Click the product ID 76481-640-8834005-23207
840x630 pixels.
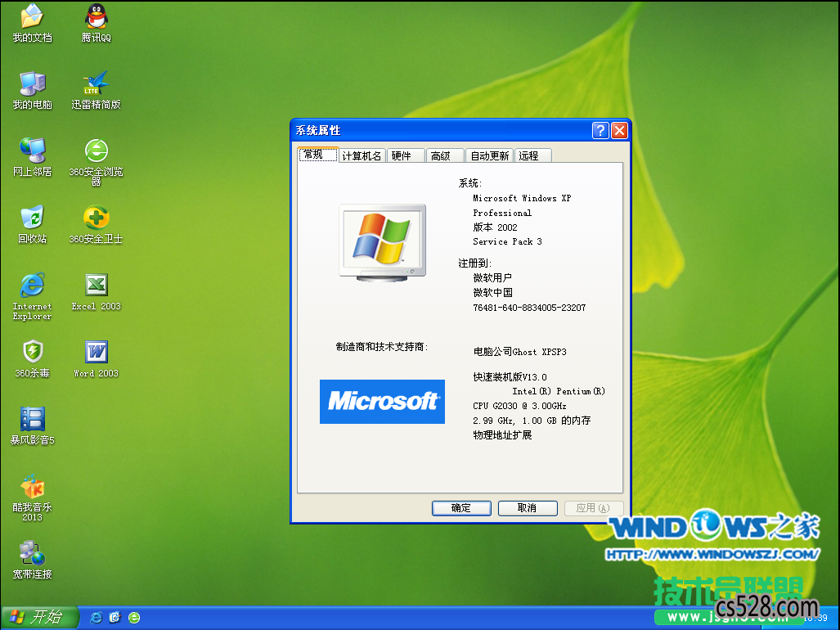529,308
